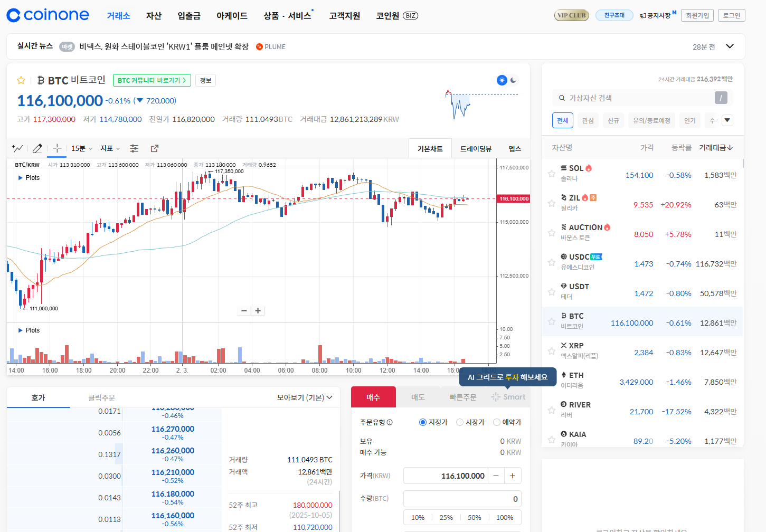The width and height of the screenshot is (766, 532).
Task: Click the Coinone logo
Action: pos(48,15)
